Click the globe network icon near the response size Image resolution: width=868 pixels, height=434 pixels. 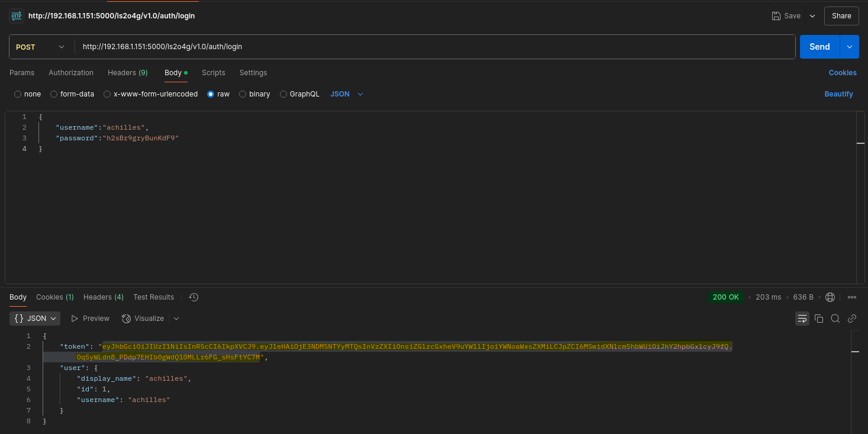830,297
